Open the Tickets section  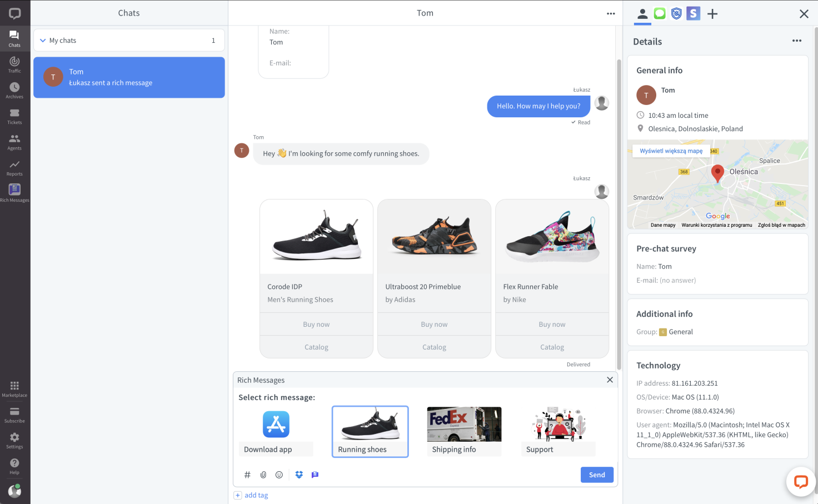pos(14,116)
